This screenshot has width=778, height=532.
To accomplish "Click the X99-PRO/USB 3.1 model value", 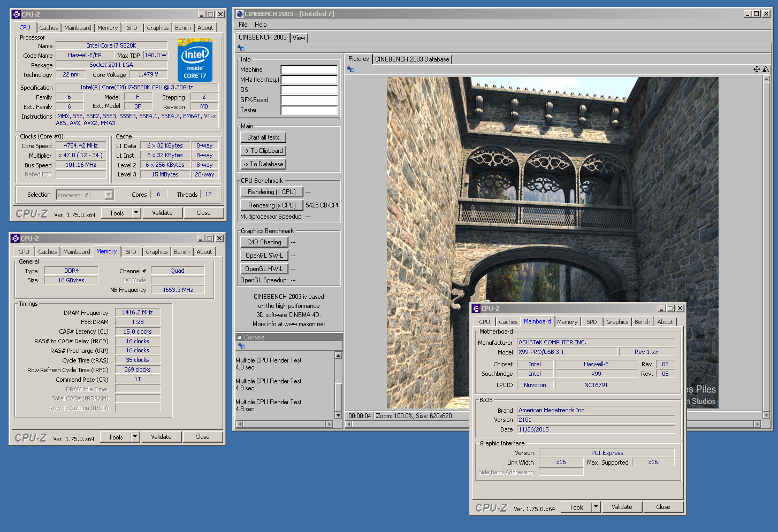I will click(567, 352).
